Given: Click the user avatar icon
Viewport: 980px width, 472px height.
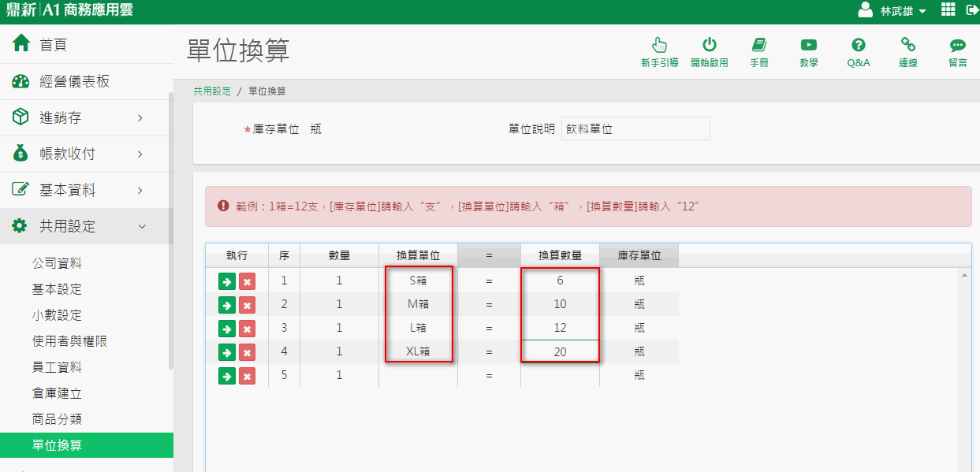Looking at the screenshot, I should (866, 10).
